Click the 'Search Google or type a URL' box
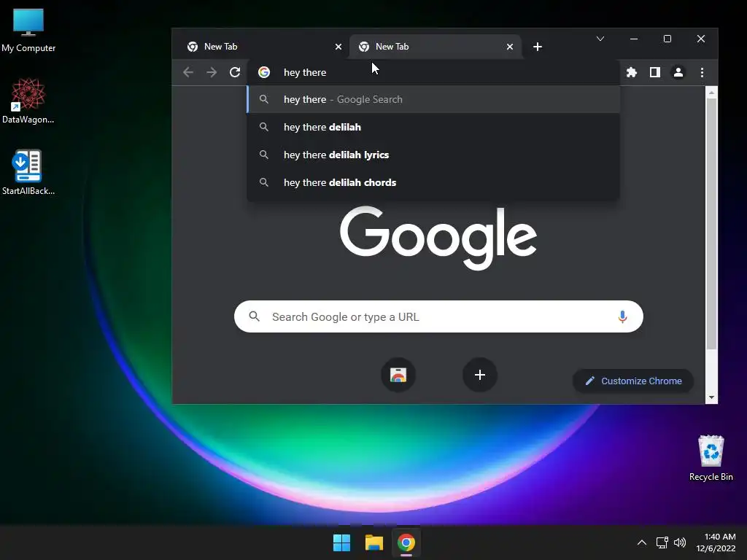 [x=438, y=316]
